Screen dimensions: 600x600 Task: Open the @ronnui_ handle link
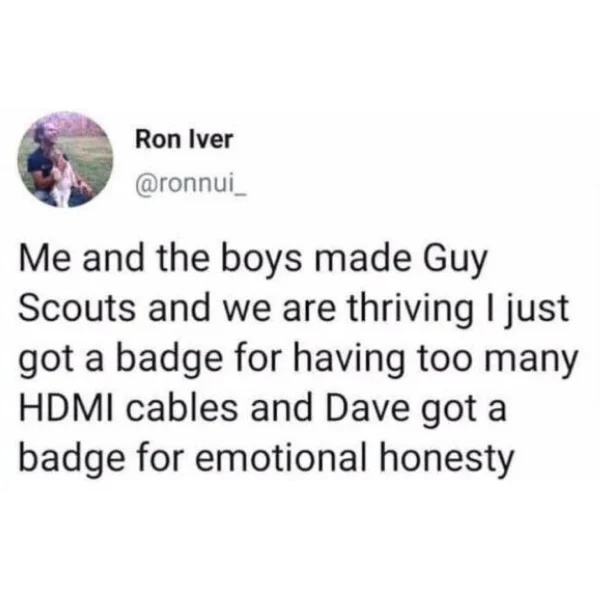pos(191,187)
